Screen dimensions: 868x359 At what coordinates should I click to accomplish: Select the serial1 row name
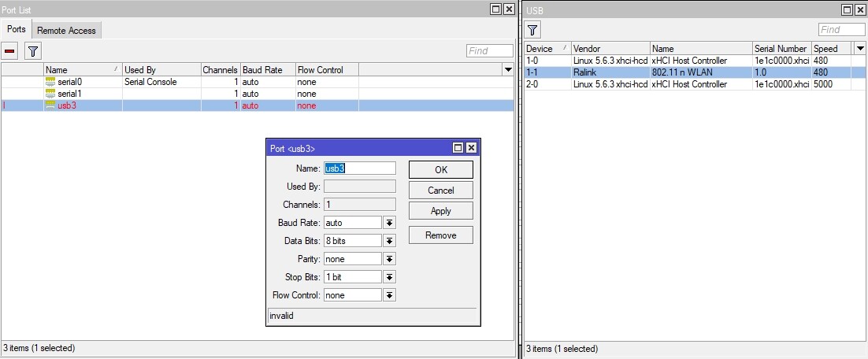(70, 94)
